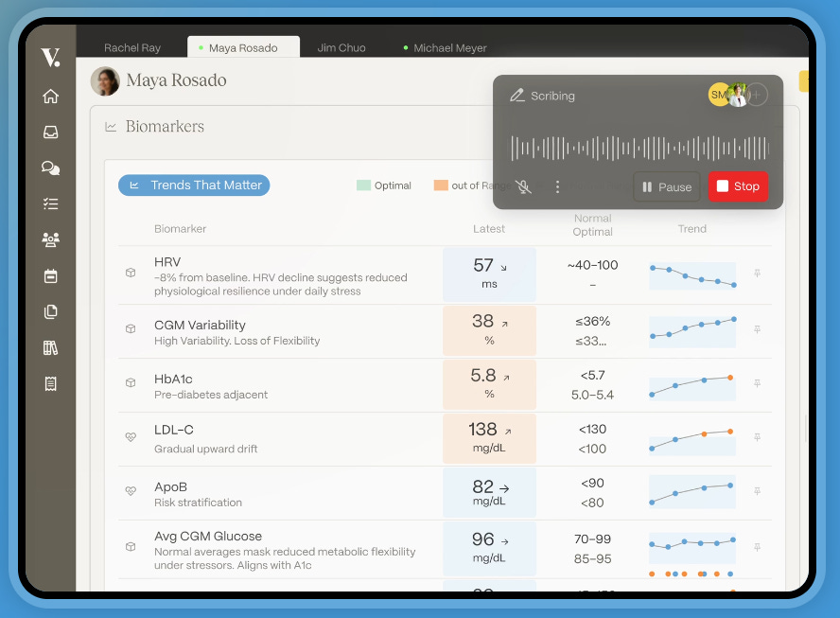Screen dimensions: 840x618
Task: Open the three-dot menu in Scribing panel
Action: pos(557,187)
